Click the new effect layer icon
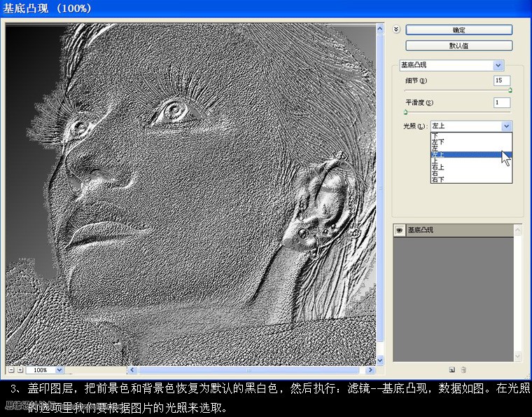Image resolution: width=532 pixels, height=417 pixels. tap(451, 369)
